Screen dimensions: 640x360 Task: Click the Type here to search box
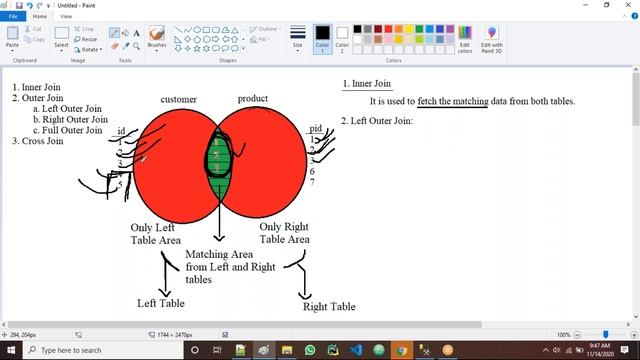pyautogui.click(x=103, y=350)
